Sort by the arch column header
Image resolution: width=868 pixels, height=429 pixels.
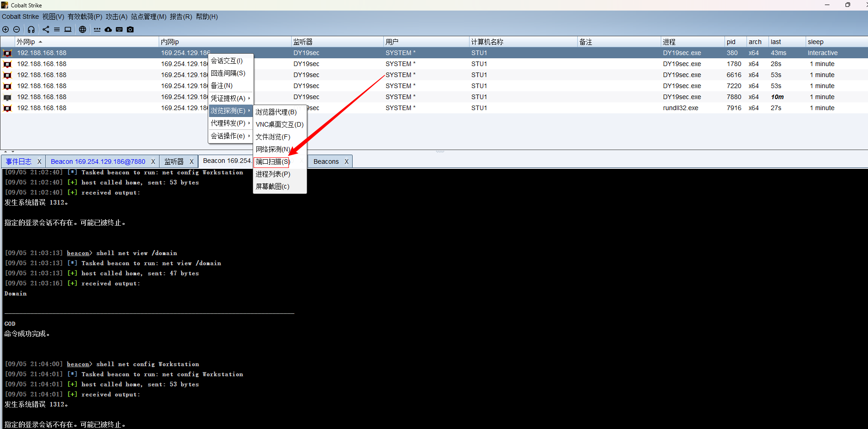click(x=757, y=42)
